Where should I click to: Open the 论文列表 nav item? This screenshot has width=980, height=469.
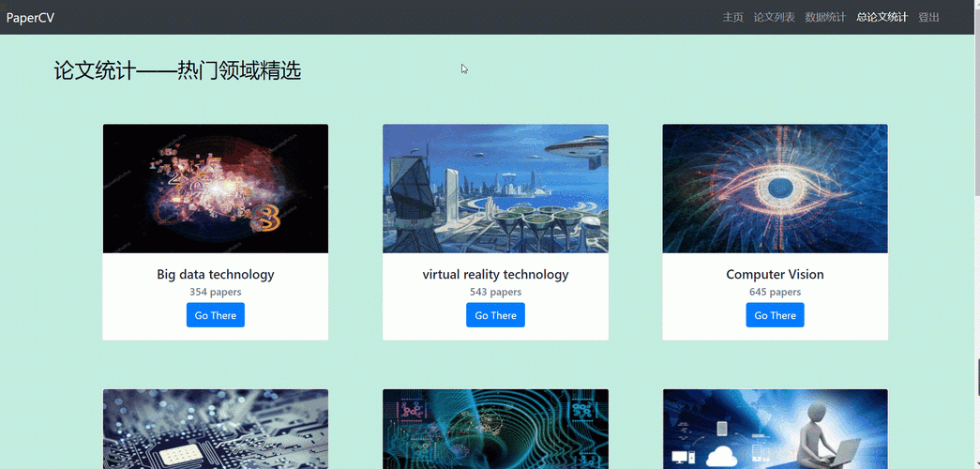[x=774, y=18]
